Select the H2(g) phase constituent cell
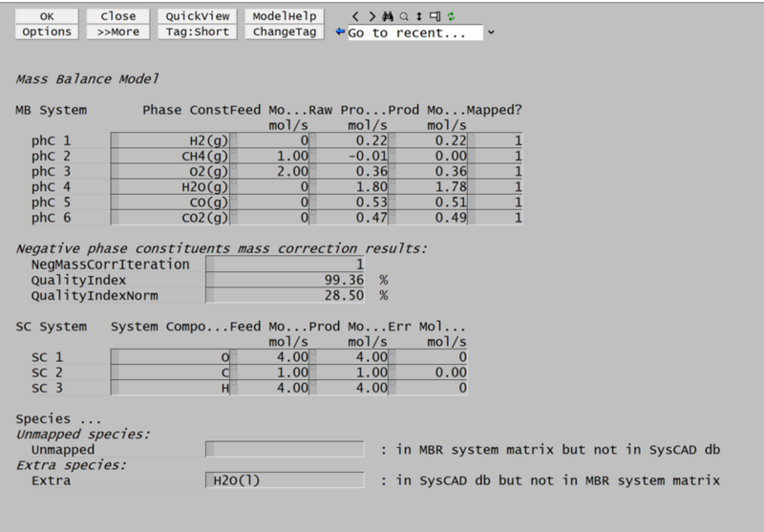Viewport: 764px width, 532px height. [171, 140]
